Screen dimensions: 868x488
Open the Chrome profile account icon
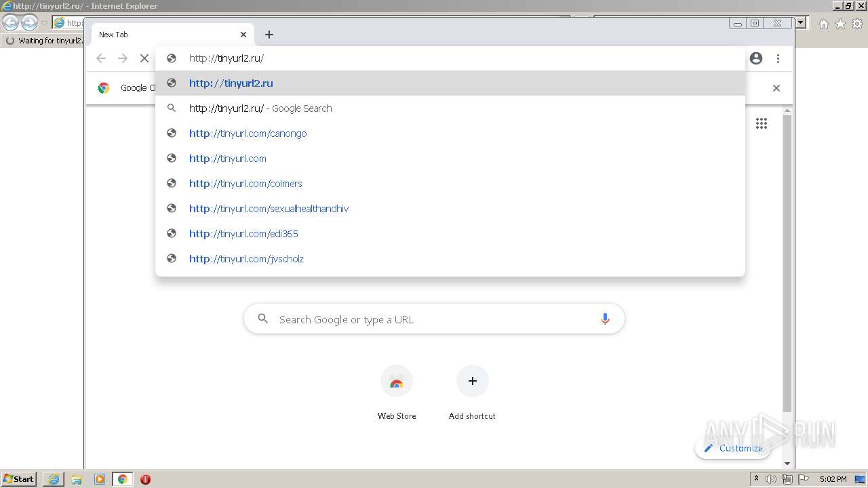click(x=756, y=58)
